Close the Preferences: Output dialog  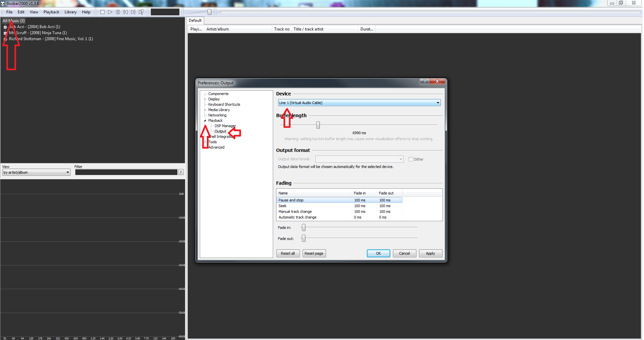coord(437,81)
